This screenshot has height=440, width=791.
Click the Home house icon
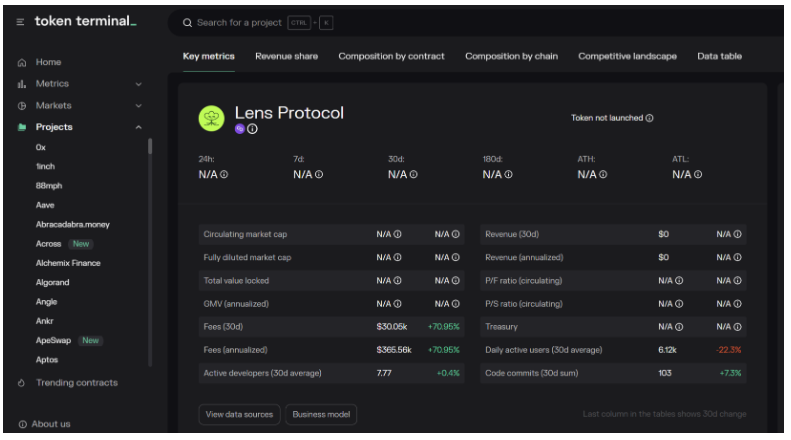(22, 63)
